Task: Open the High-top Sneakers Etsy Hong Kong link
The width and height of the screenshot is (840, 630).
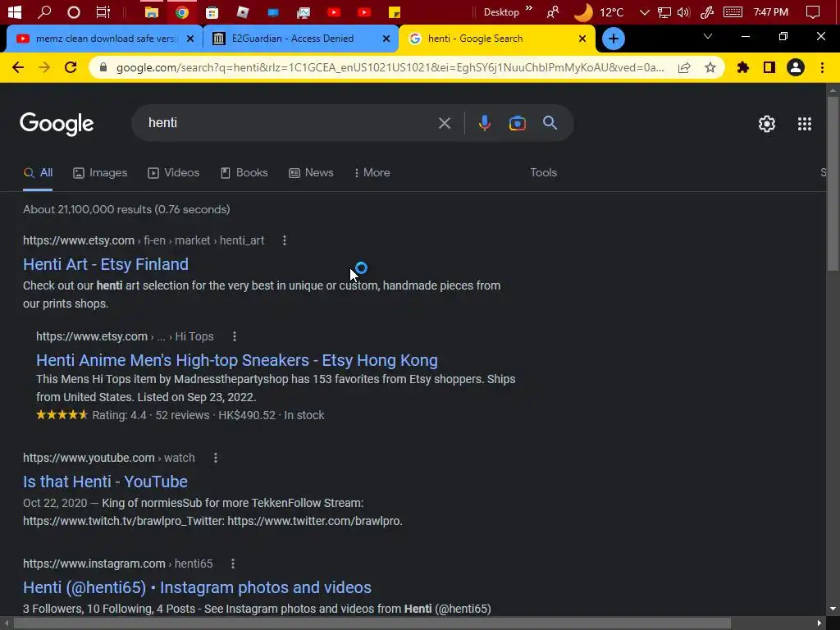Action: tap(237, 360)
